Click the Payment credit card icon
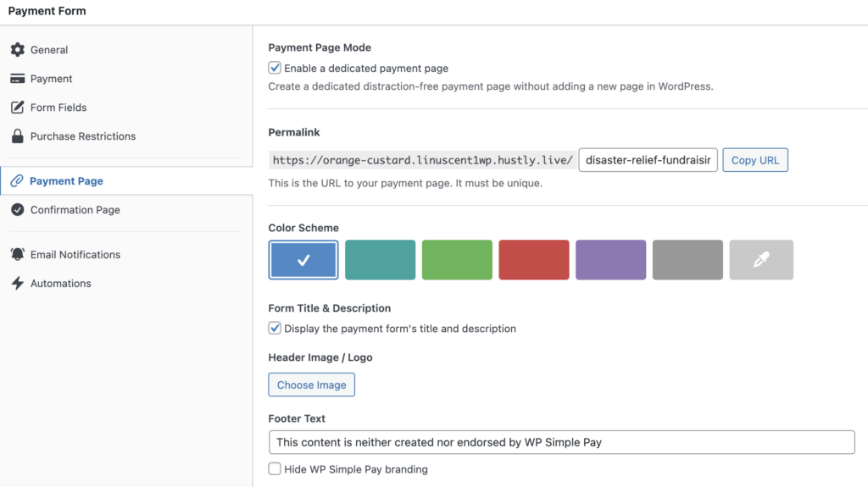 17,79
